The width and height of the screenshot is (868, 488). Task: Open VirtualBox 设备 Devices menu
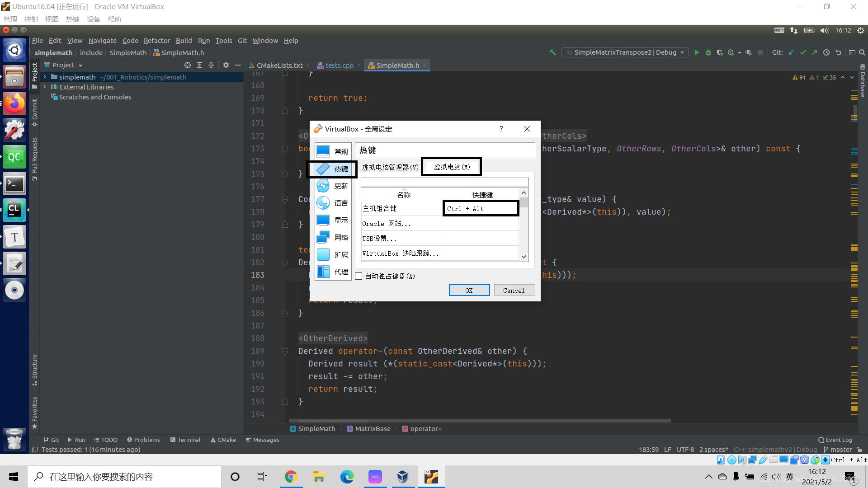(94, 19)
